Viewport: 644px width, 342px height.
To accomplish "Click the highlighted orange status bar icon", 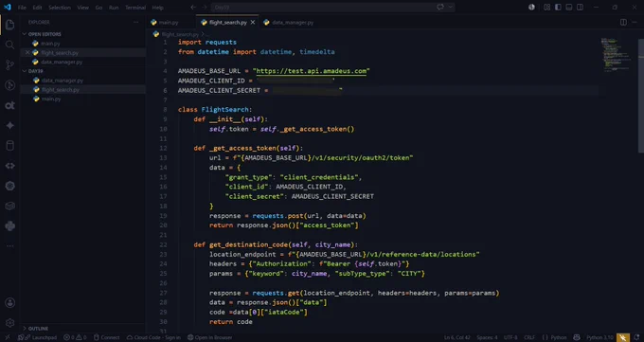I will (x=623, y=337).
